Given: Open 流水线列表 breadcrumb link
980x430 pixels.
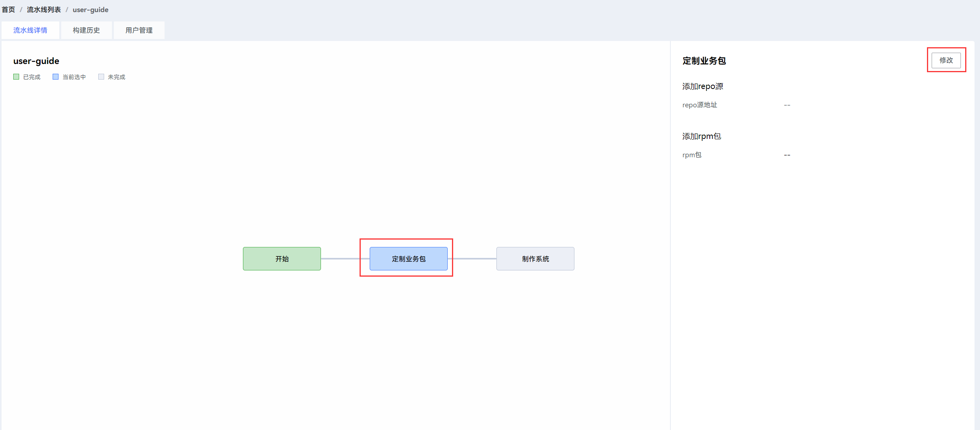Looking at the screenshot, I should tap(44, 10).
